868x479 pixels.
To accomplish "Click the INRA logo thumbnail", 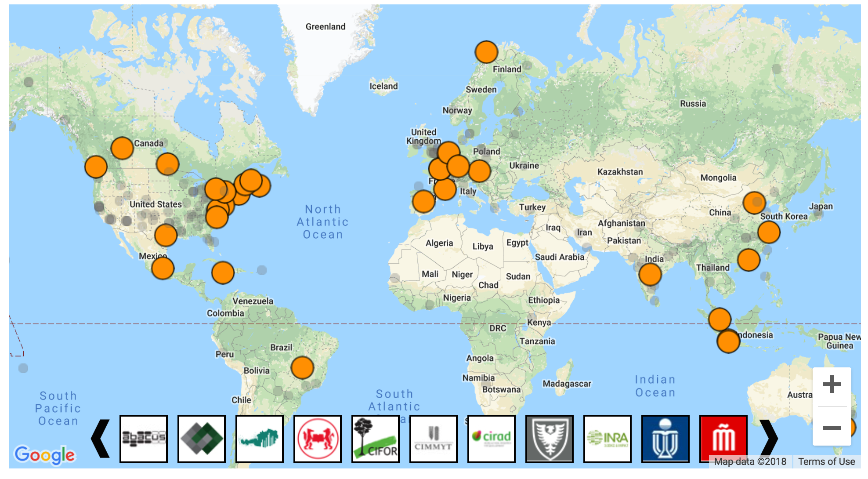I will (608, 439).
